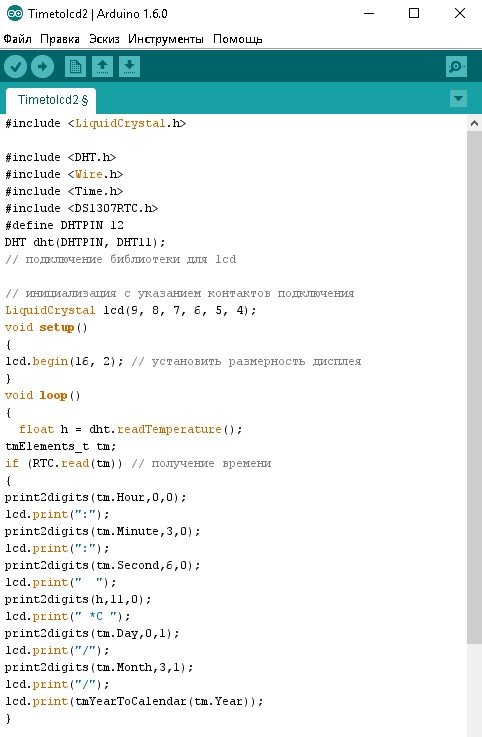Place cursor on #define DHTPIN 12 line
The width and height of the screenshot is (482, 737).
[64, 225]
